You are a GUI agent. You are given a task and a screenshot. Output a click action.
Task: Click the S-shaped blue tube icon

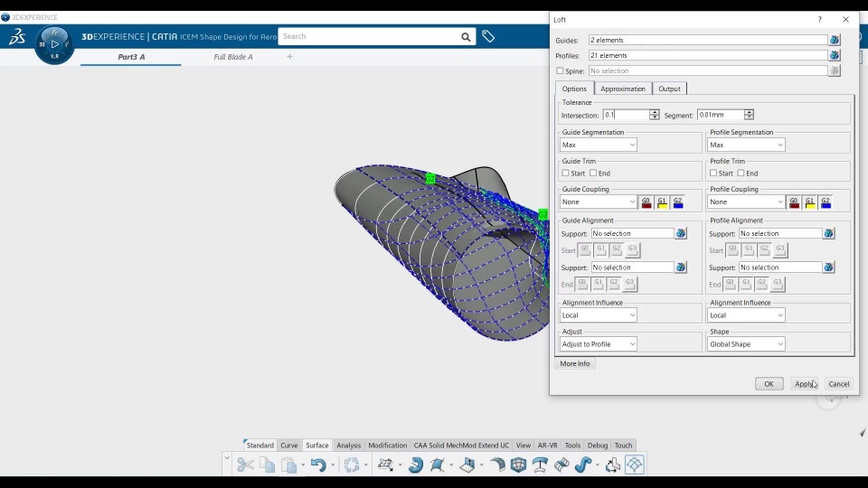(x=583, y=465)
